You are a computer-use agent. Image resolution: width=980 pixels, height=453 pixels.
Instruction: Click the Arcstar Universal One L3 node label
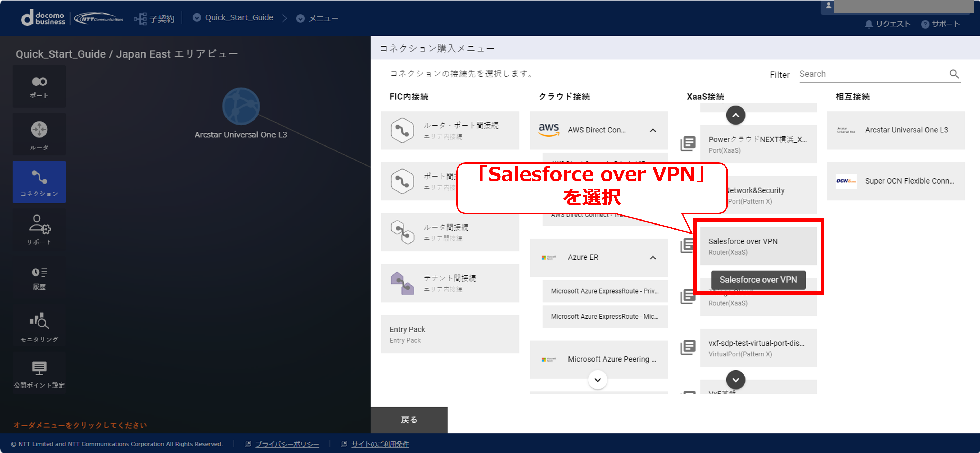coord(241,135)
